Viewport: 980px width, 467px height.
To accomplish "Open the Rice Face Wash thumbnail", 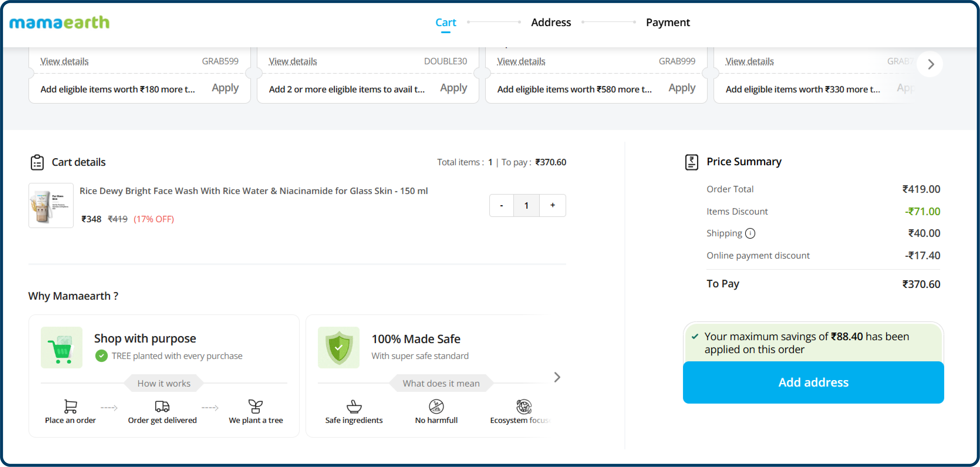I will click(51, 205).
